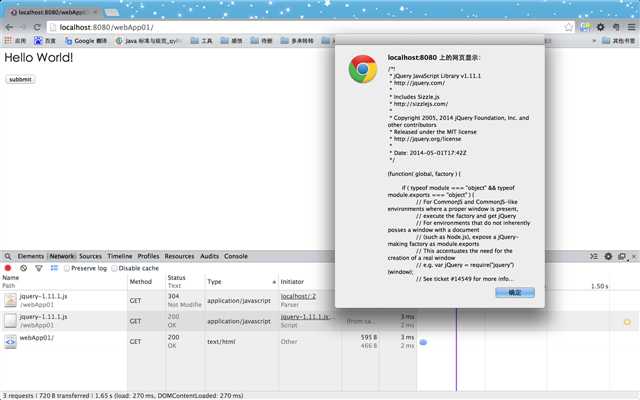
Task: Bookmark the page with the star icon
Action: coord(569,27)
